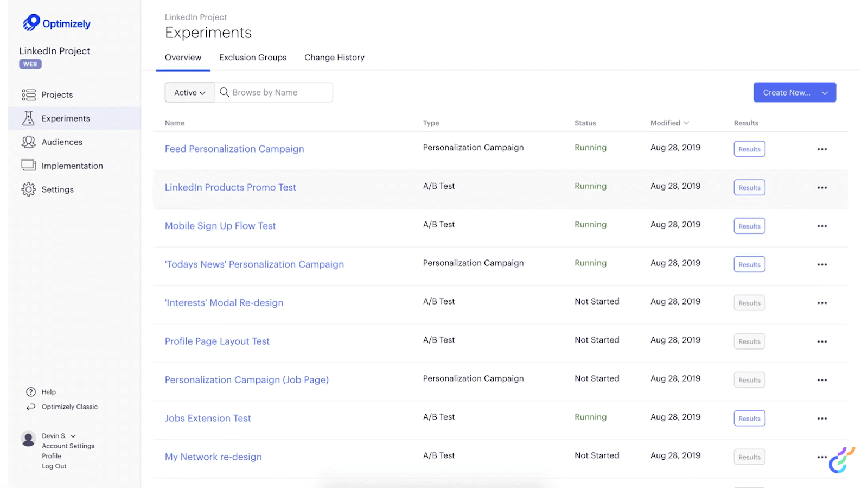Click Log Out
The height and width of the screenshot is (488, 868).
54,466
